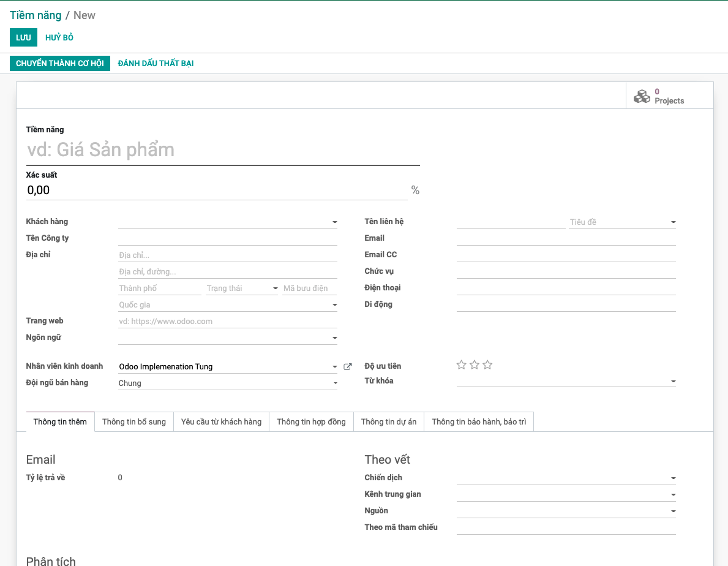Go to Tiềm năng breadcrumb link
Image resolution: width=728 pixels, height=566 pixels.
tap(36, 15)
